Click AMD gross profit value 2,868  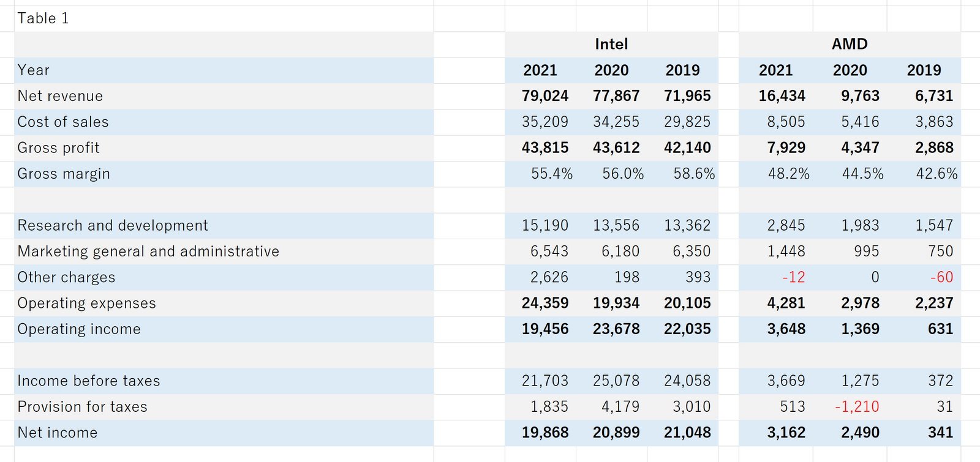tap(934, 148)
